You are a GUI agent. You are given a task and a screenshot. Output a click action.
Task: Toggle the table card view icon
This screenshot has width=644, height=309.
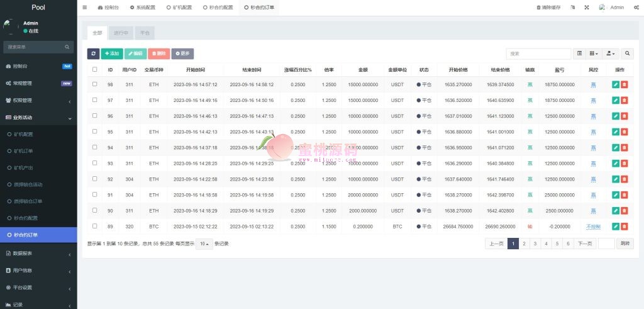click(x=580, y=54)
